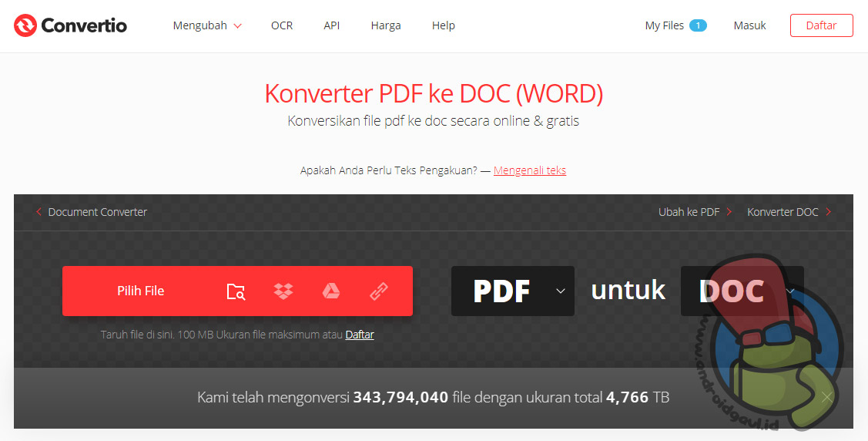Go to Harga pricing page
Image resolution: width=868 pixels, height=441 pixels.
(386, 26)
